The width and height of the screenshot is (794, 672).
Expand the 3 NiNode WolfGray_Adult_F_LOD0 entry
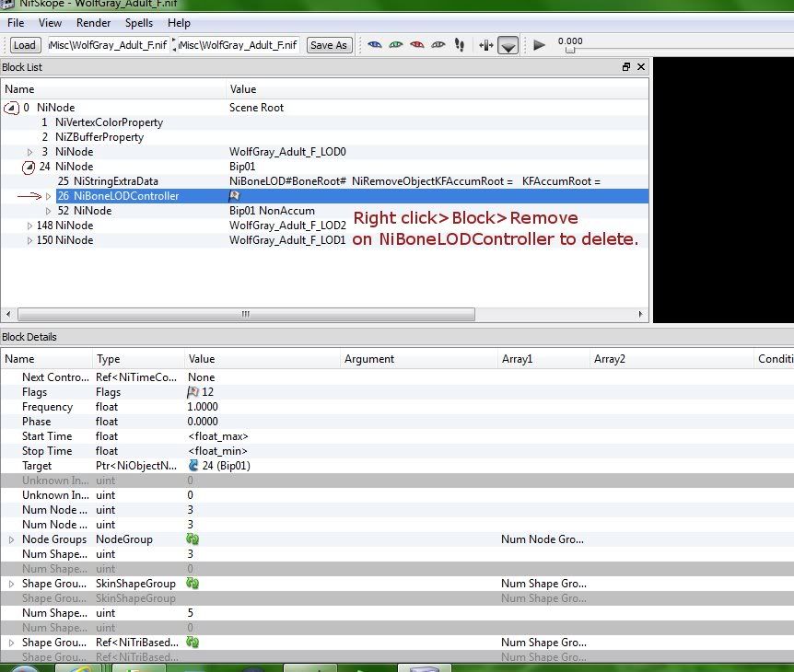tap(30, 152)
